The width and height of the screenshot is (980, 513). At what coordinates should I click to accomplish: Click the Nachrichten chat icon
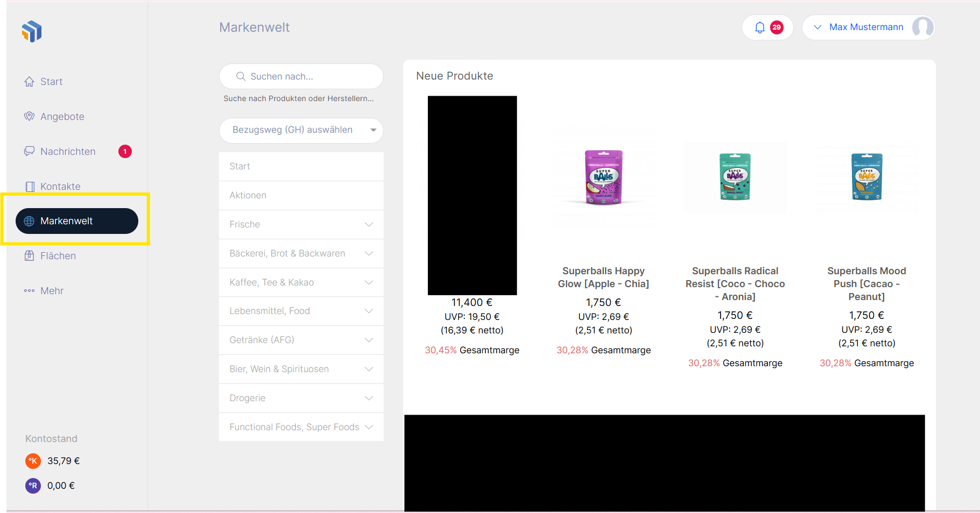click(29, 152)
